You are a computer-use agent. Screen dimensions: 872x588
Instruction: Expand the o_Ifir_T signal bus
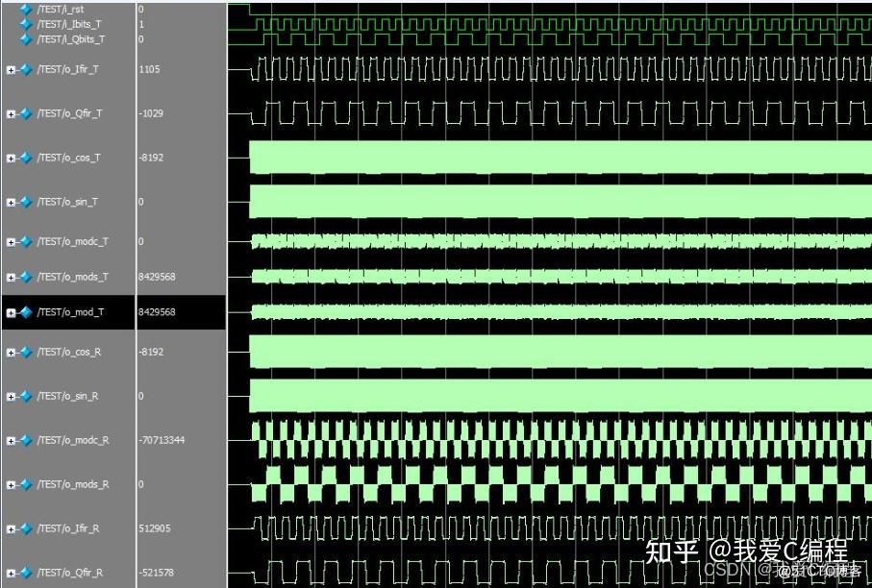11,70
